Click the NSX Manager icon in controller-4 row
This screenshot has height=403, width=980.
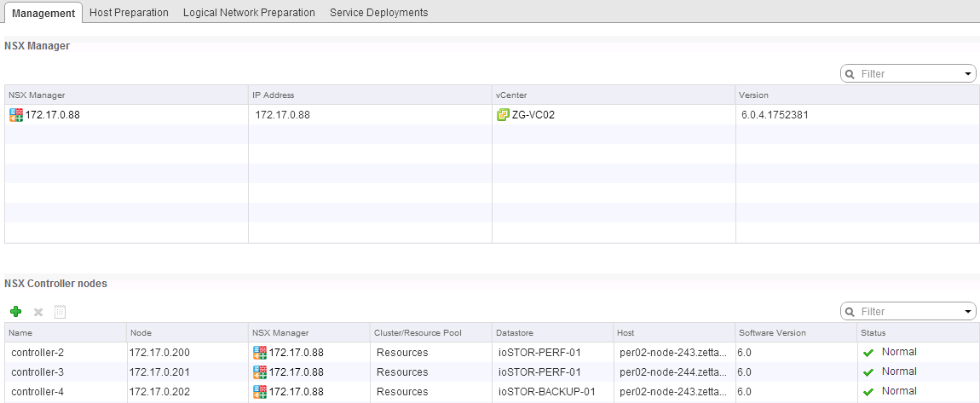pyautogui.click(x=260, y=392)
